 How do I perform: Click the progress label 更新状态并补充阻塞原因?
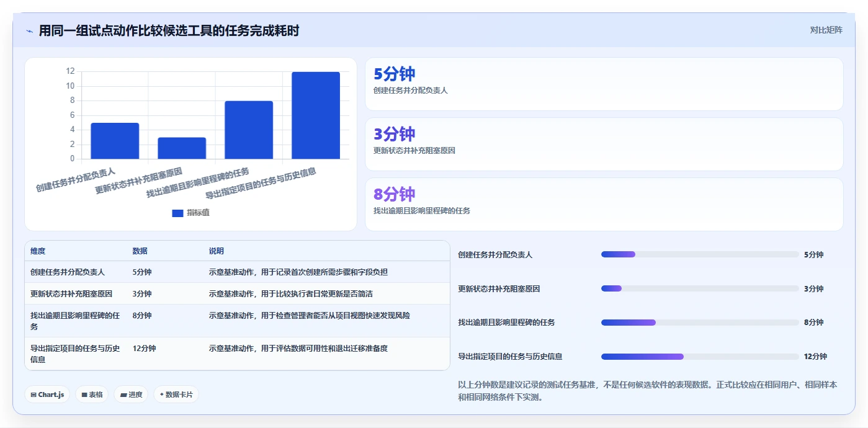point(499,289)
